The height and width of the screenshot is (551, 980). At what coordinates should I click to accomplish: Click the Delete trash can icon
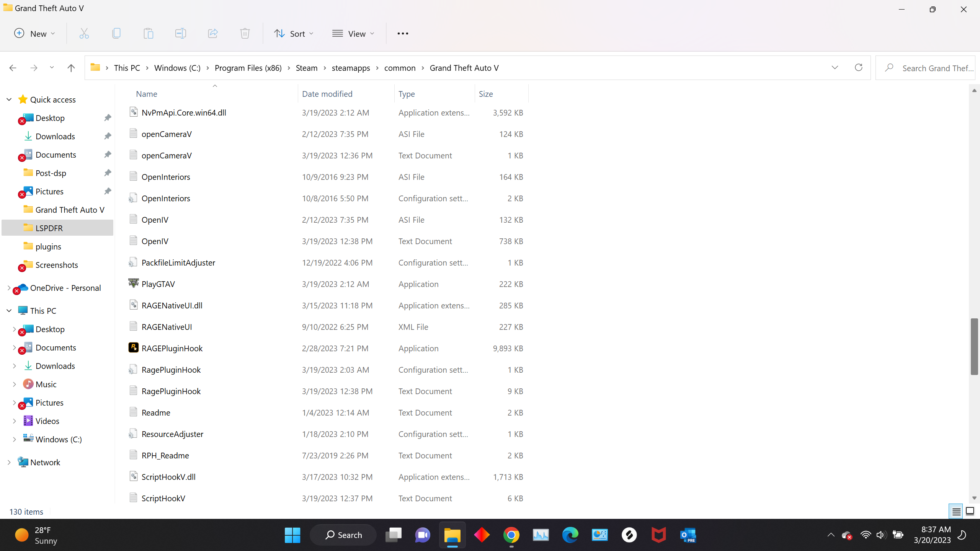(x=245, y=34)
